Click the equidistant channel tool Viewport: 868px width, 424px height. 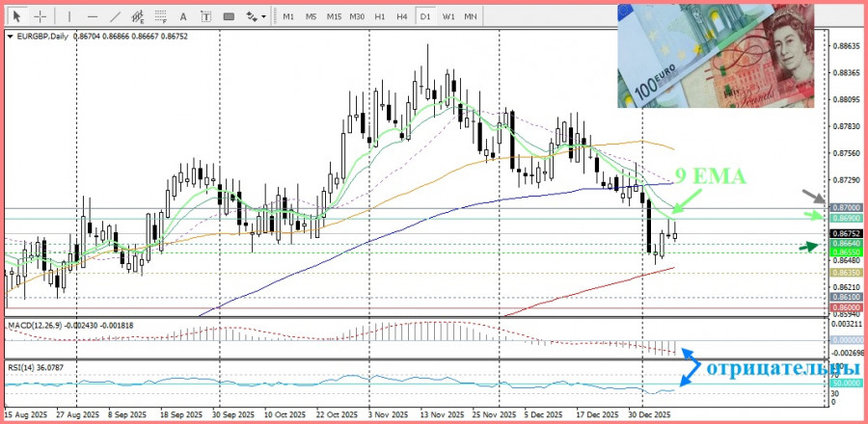141,16
